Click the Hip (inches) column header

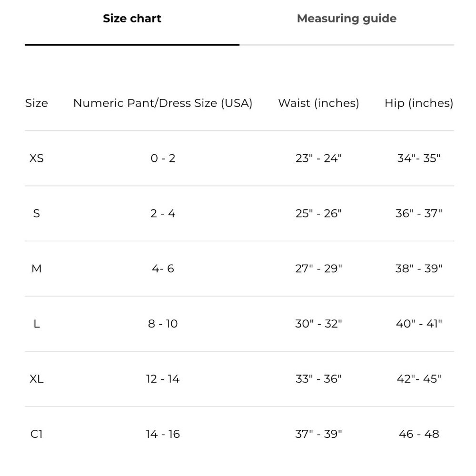coord(419,103)
